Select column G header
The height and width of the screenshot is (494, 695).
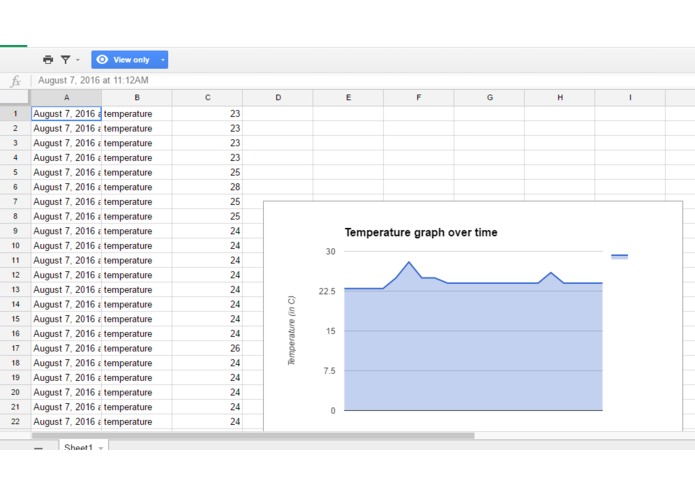(x=489, y=97)
